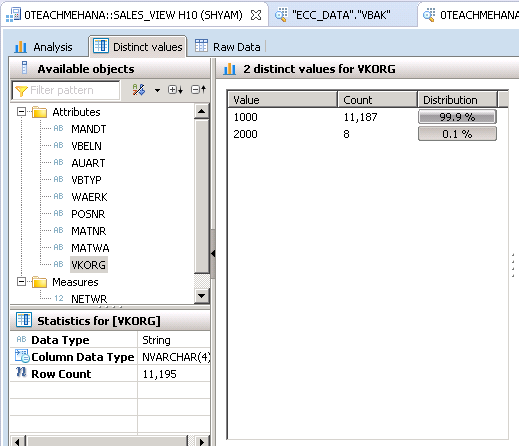Screen dimensions: 519x446
Task: Click the Row Count row in statistics
Action: 110,374
